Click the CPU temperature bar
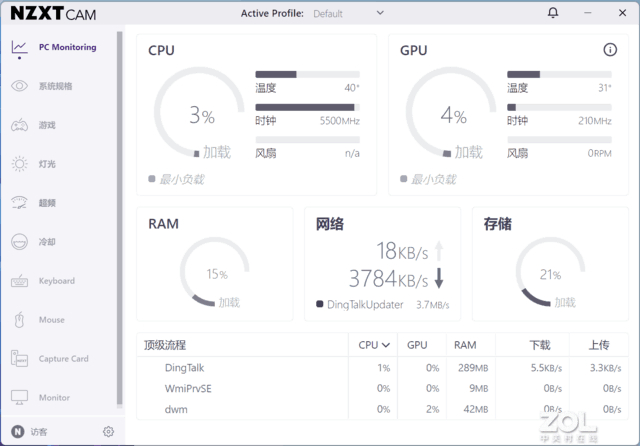 point(307,74)
